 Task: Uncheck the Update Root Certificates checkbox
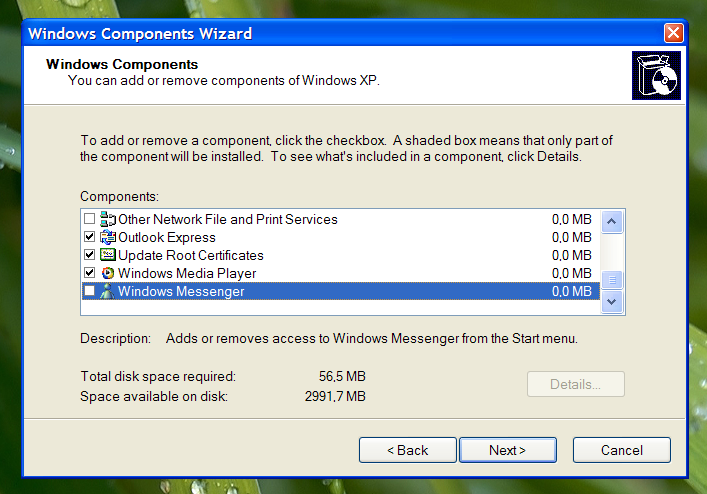[89, 255]
